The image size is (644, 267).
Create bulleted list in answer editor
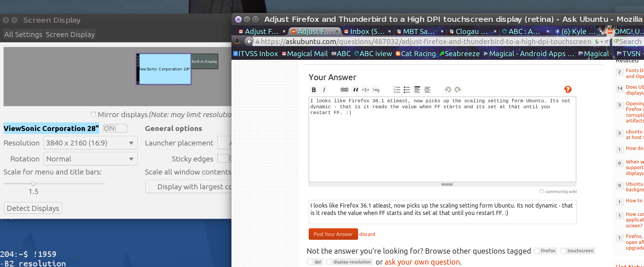(407, 90)
